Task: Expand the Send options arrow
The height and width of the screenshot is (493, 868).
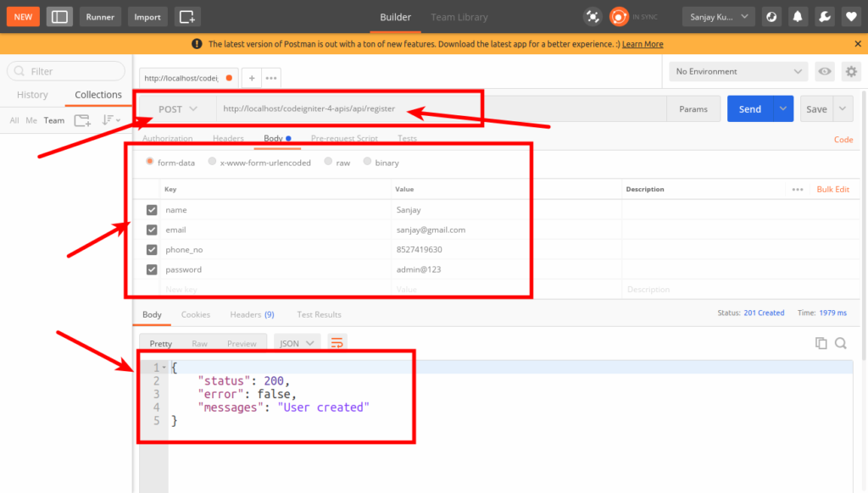Action: coord(783,109)
